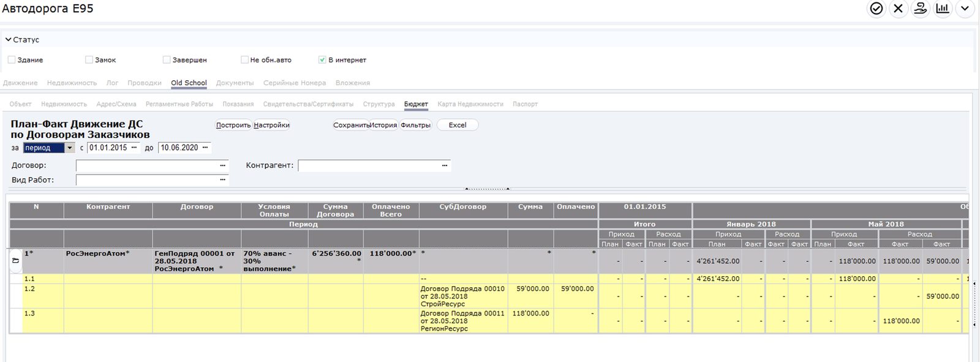
Task: Open the Вложения tab
Action: (353, 83)
